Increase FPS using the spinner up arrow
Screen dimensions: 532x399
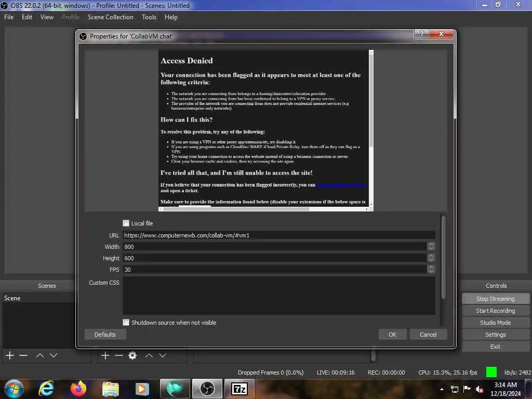click(431, 267)
